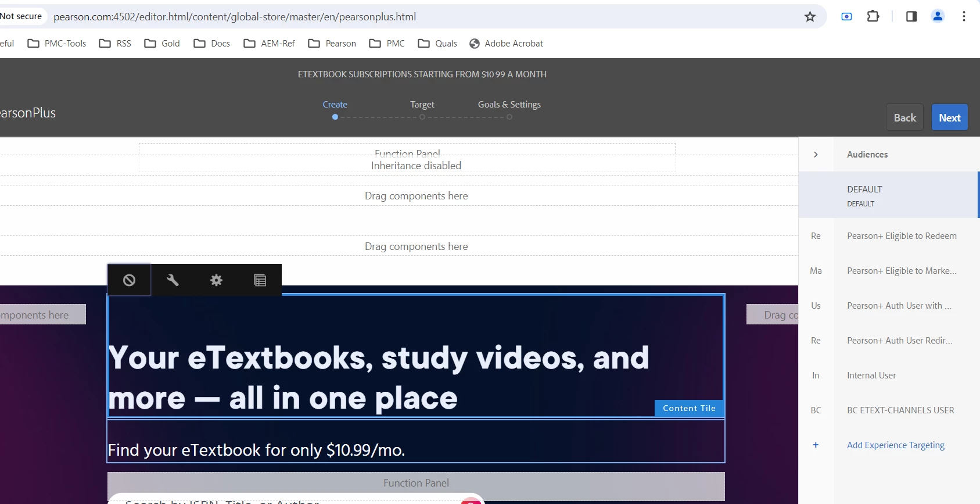Viewport: 980px width, 504px height.
Task: Open PMC-Tools bookmark folder
Action: (x=57, y=44)
